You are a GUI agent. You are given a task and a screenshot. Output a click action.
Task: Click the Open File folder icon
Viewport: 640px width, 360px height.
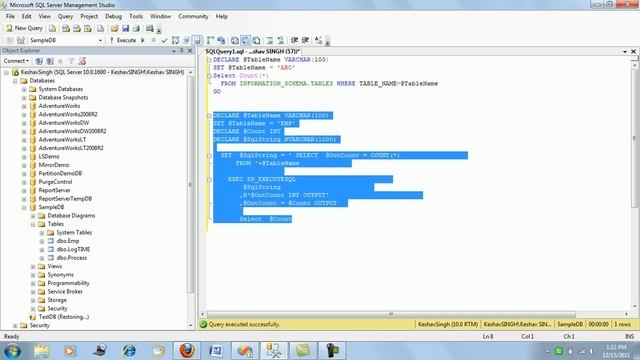pos(114,29)
